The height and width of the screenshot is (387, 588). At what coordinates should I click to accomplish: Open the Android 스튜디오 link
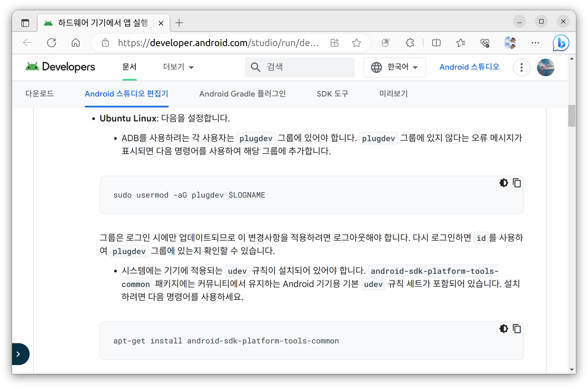[x=469, y=67]
